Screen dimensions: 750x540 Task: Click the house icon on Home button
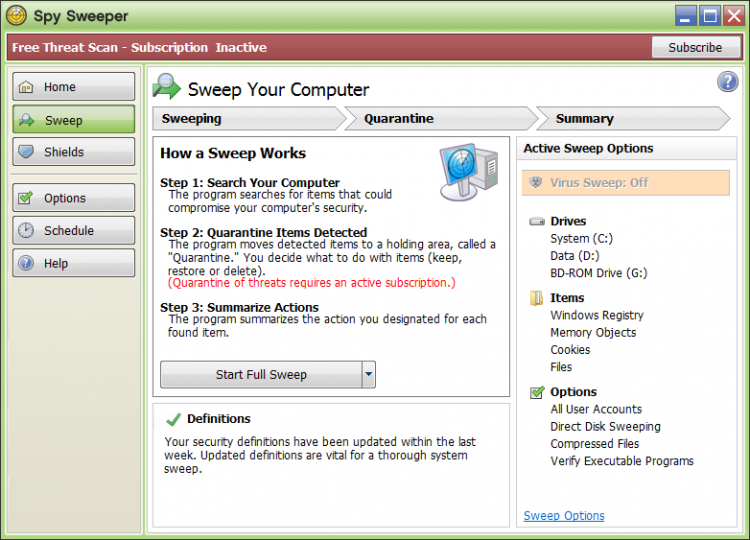pos(26,87)
